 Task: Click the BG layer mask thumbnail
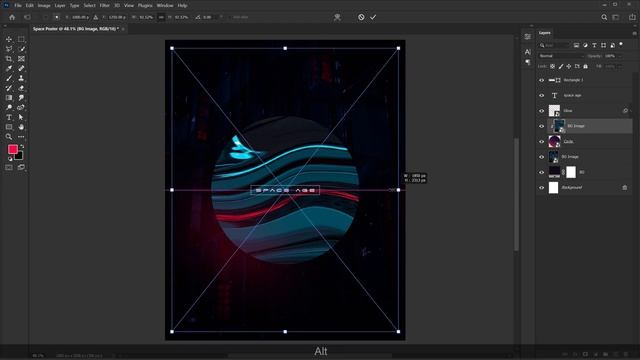pos(571,172)
